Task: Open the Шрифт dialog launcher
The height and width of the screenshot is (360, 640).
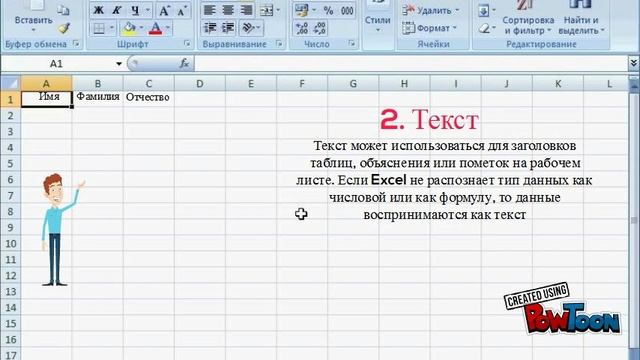Action: tap(187, 43)
